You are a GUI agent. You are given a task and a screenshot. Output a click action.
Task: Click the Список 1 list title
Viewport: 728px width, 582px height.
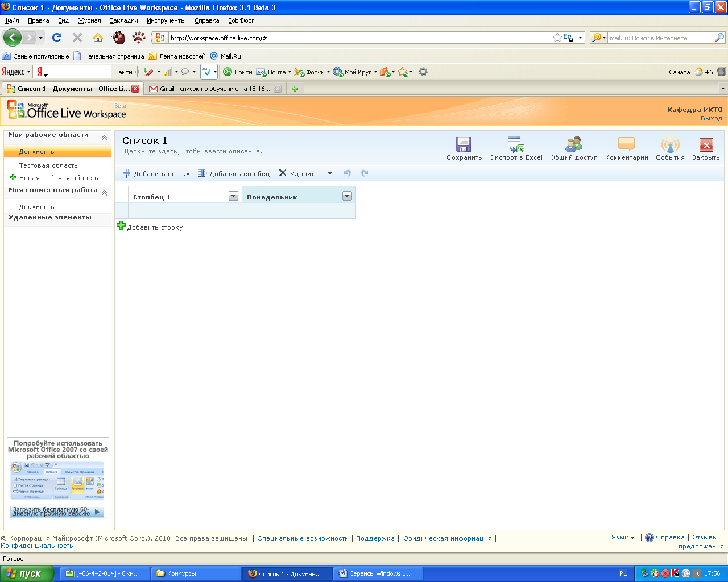pos(145,140)
